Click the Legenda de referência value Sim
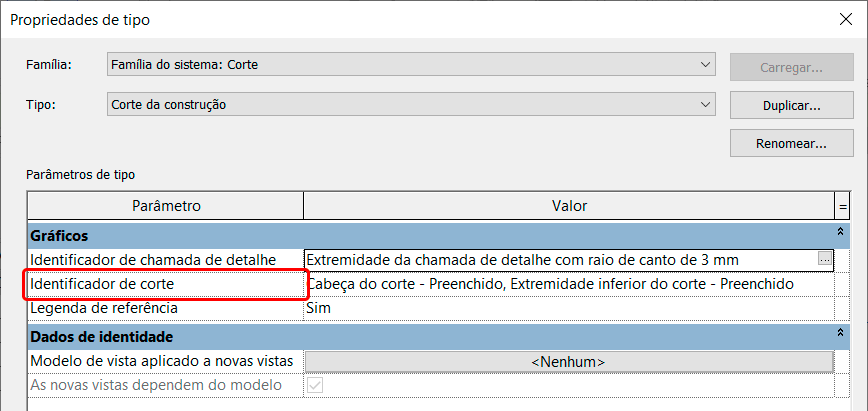868x411 pixels. tap(569, 309)
